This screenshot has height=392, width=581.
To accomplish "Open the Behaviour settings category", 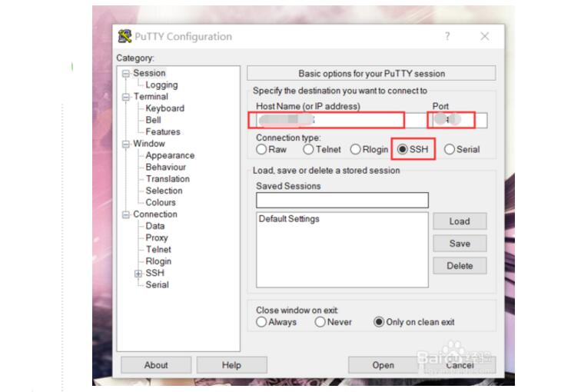I will pos(166,167).
